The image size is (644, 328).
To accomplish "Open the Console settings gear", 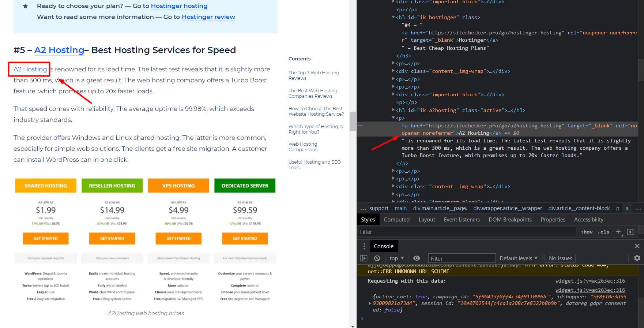I will point(637,258).
